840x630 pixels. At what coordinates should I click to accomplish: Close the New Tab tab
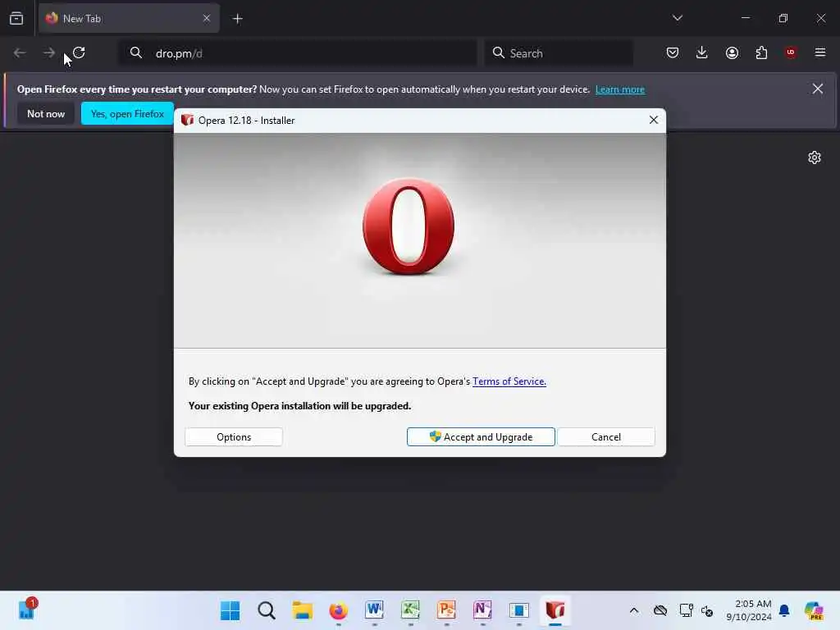pyautogui.click(x=206, y=18)
